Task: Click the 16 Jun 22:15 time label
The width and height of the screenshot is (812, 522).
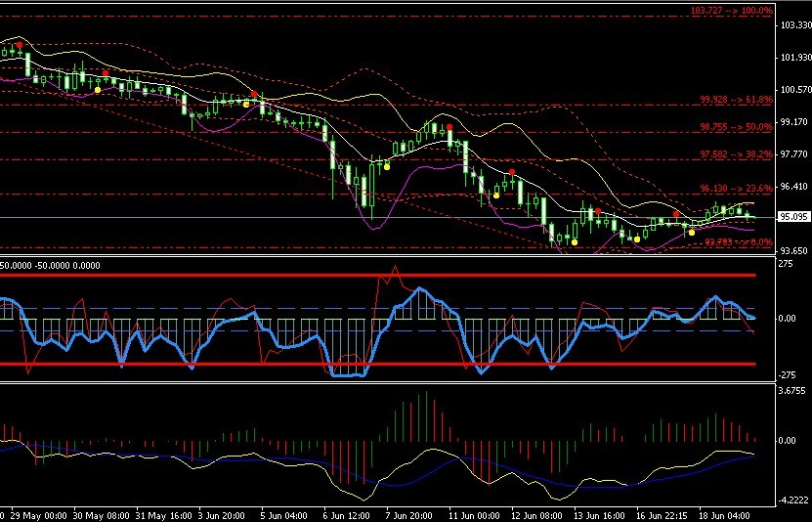Action: tap(663, 516)
